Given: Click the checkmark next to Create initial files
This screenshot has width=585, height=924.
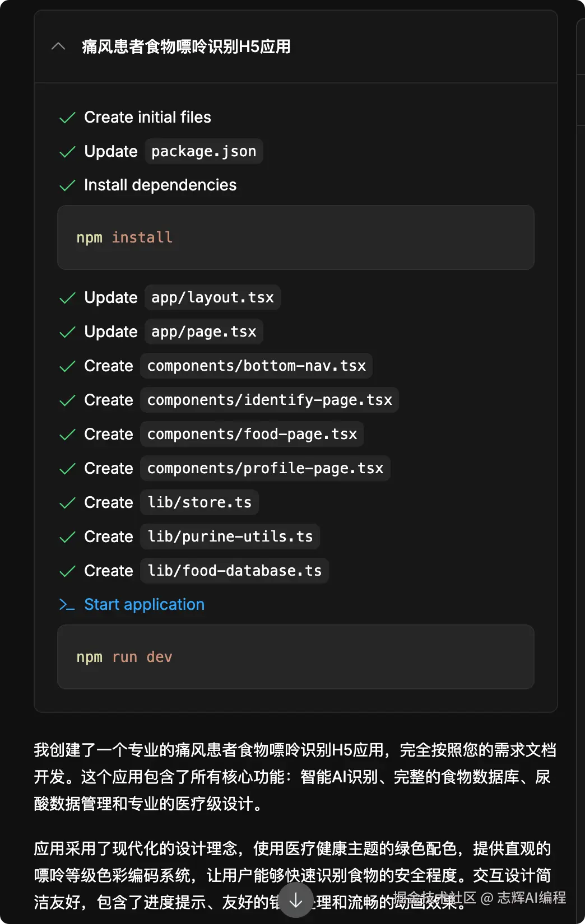Looking at the screenshot, I should (67, 118).
